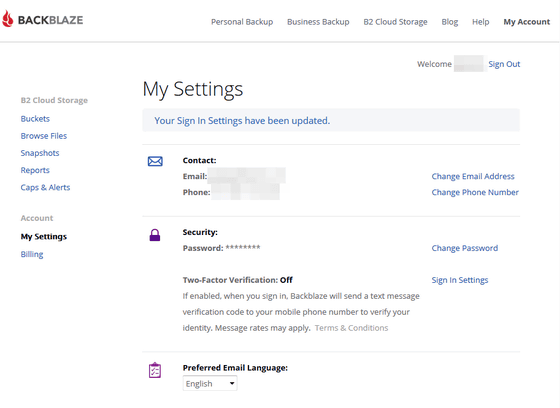The height and width of the screenshot is (408, 560).
Task: Click the 'Preferred Email Language:' label
Action: click(x=235, y=368)
